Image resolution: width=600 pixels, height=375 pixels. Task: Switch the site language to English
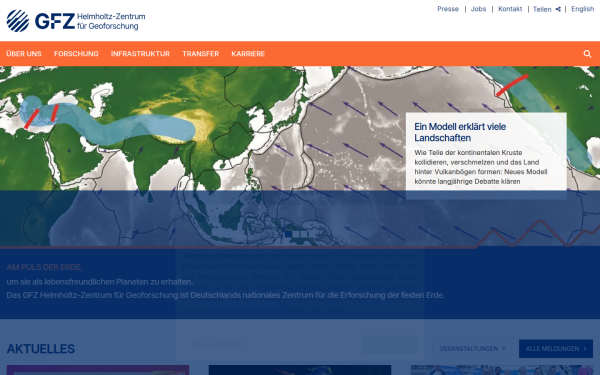coord(582,9)
